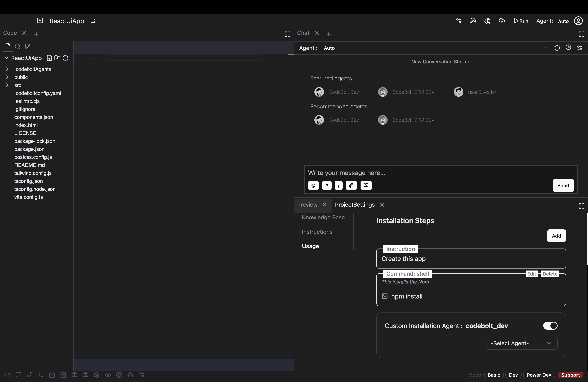Screen dimensions: 588x382
Task: Click the pickaxe tool icon in top header
Action: tap(473, 21)
